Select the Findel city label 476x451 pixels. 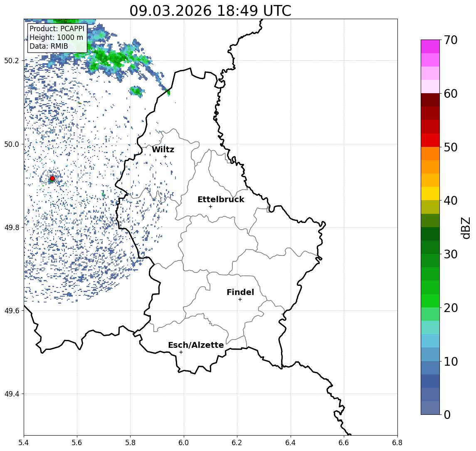240,292
